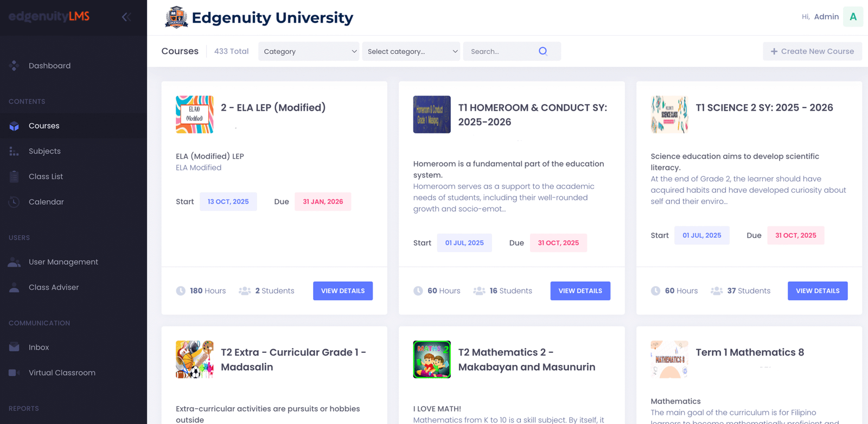Click the search magnifier icon

point(543,51)
